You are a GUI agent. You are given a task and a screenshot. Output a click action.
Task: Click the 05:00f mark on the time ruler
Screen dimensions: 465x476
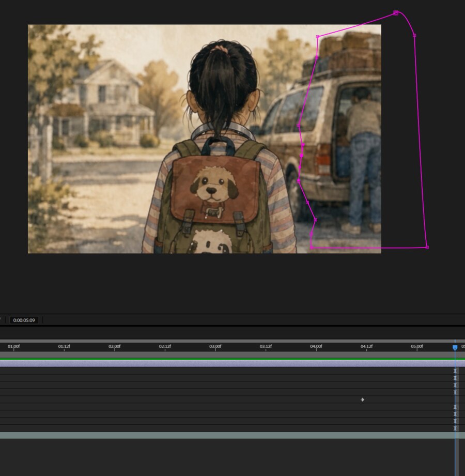[417, 346]
